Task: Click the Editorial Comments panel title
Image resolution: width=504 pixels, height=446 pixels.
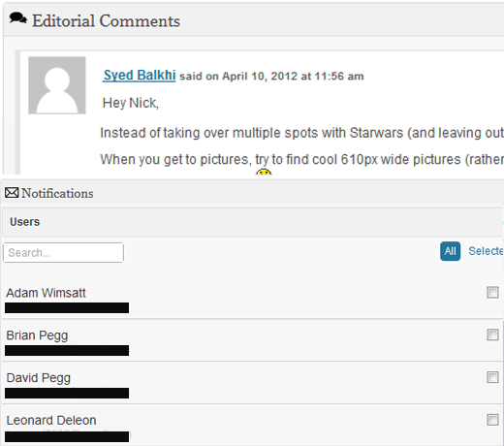Action: (106, 21)
